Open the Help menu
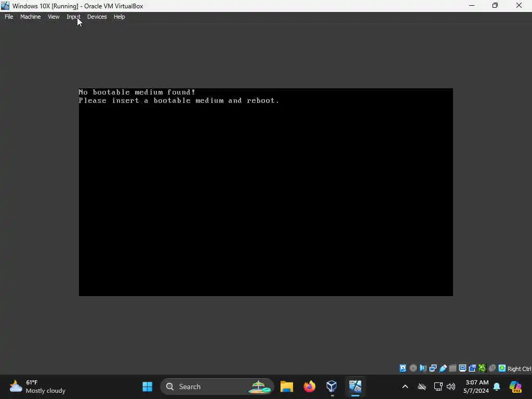 (119, 17)
